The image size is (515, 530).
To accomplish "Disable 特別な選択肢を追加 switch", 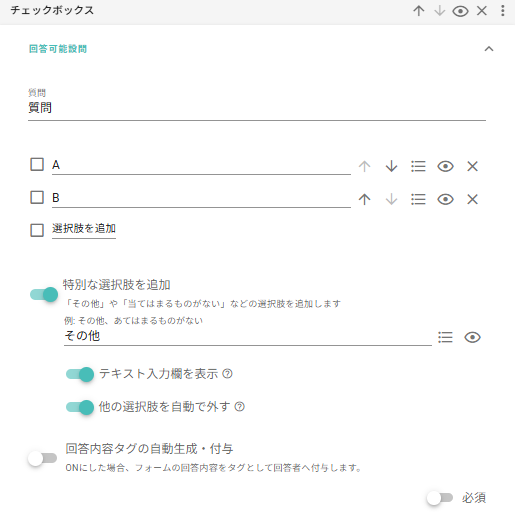I will (x=44, y=294).
